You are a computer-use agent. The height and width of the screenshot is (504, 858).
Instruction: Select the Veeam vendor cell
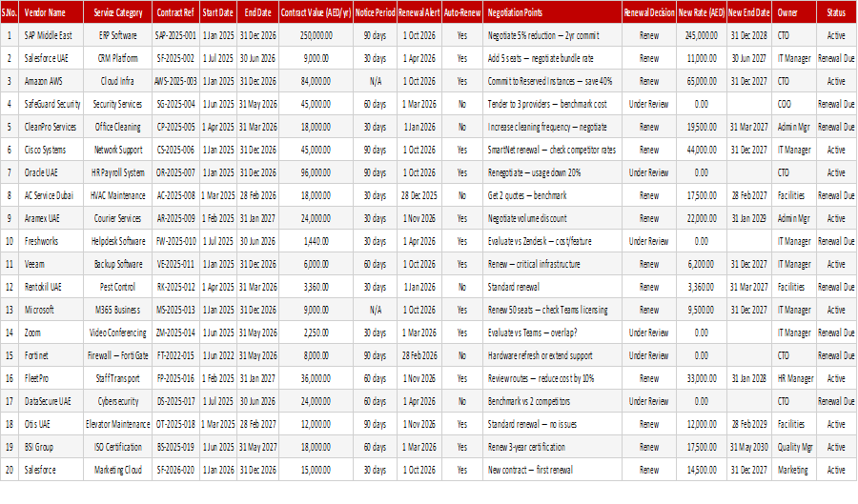point(51,264)
